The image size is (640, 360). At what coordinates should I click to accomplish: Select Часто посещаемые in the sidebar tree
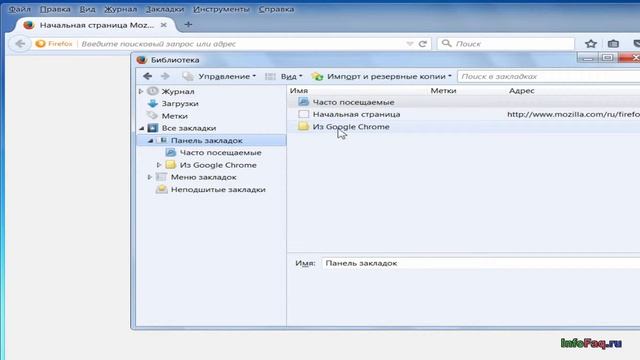pos(220,153)
